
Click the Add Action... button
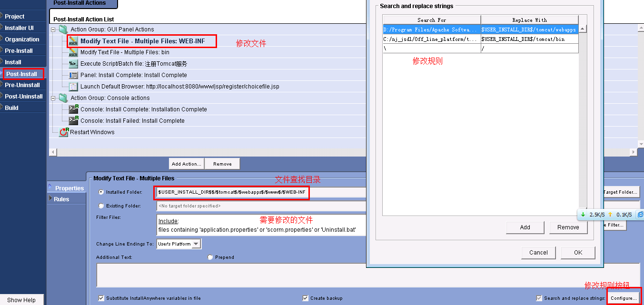click(x=187, y=164)
